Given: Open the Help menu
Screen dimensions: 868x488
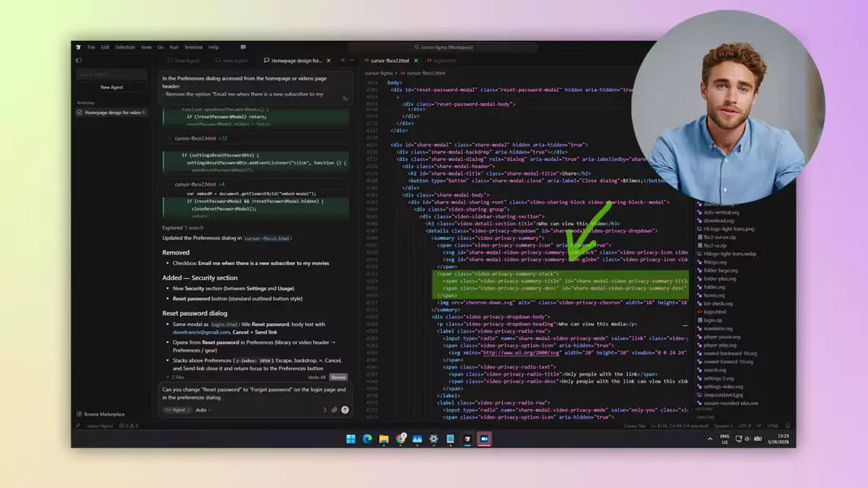Looking at the screenshot, I should (x=214, y=47).
